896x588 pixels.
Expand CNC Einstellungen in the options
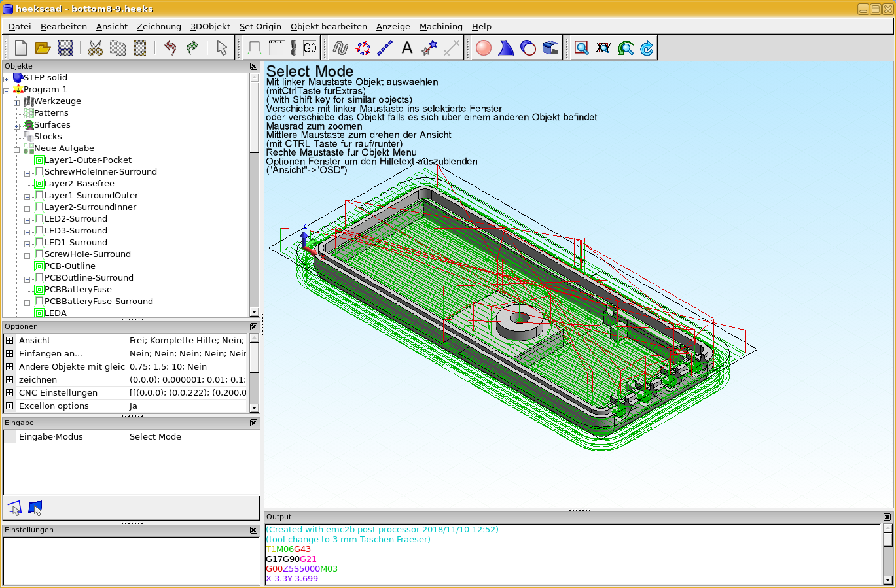pos(9,392)
